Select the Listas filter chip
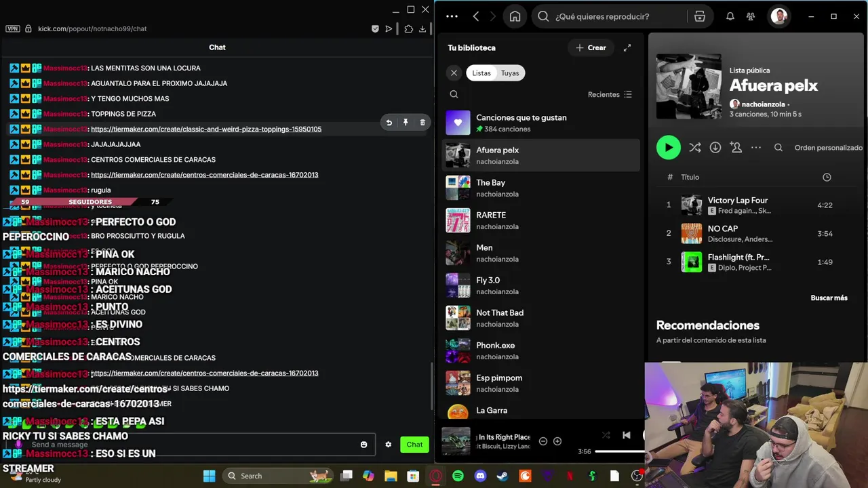Screen dimensions: 868x488 [481, 73]
